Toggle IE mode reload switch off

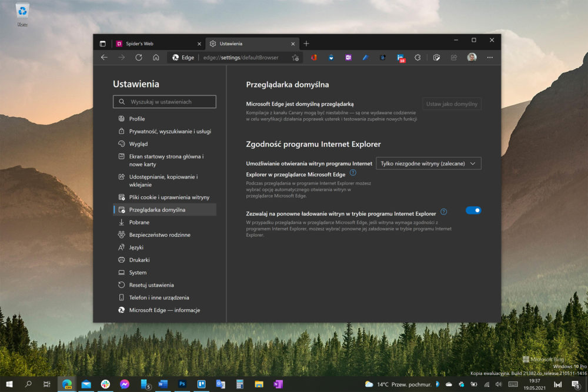click(473, 210)
